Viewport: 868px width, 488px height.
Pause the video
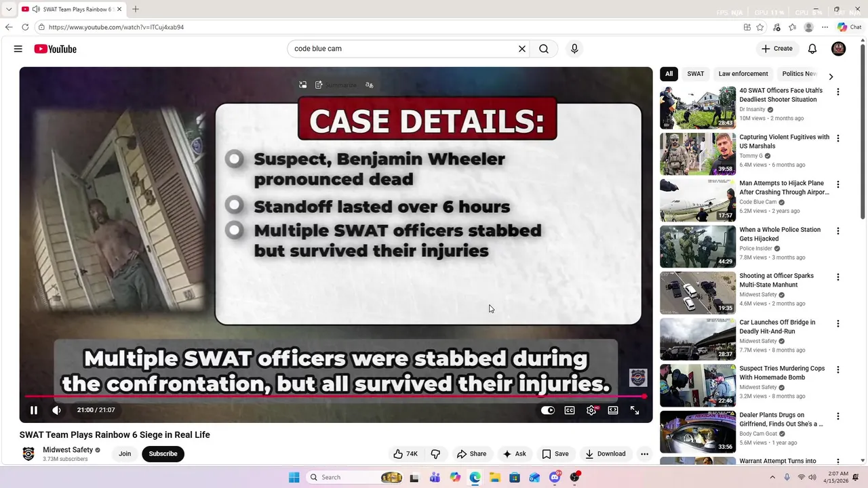click(34, 410)
